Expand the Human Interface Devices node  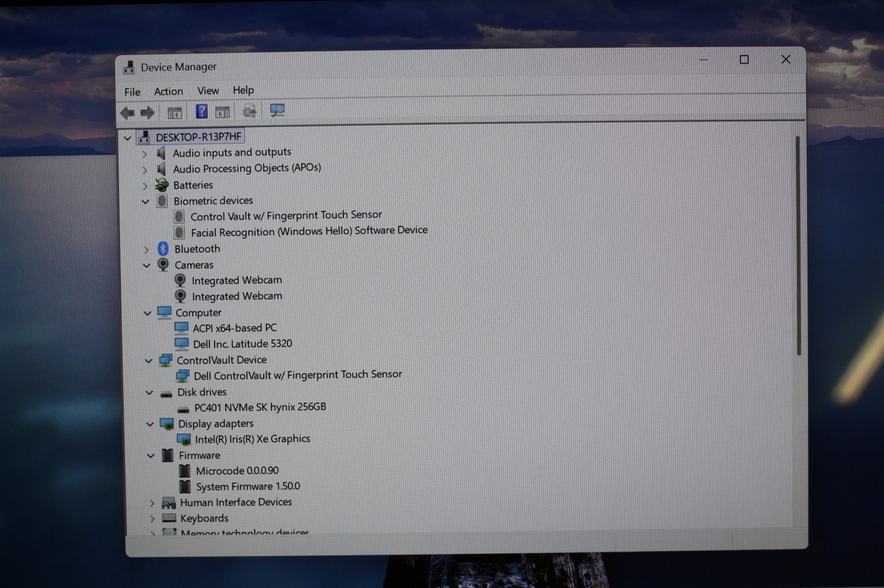pyautogui.click(x=152, y=503)
